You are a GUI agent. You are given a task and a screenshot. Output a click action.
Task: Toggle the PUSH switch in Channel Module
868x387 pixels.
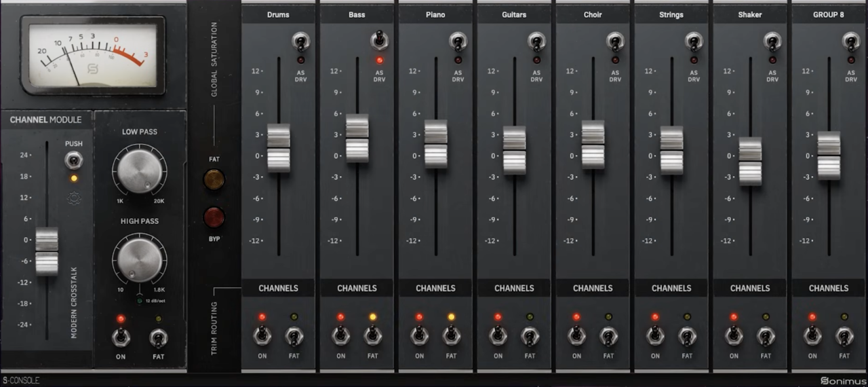click(x=74, y=161)
